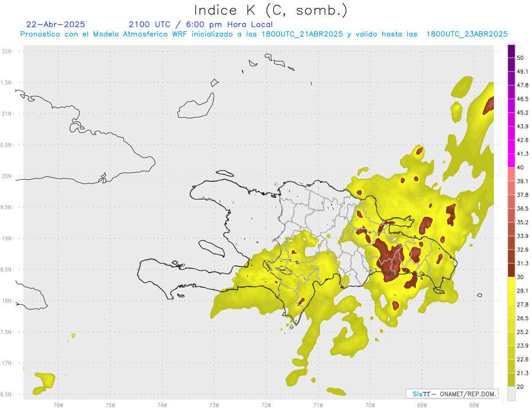Select the "1800UTC_21ABR2025" initialization timestamp
This screenshot has width=532, height=411.
click(302, 34)
